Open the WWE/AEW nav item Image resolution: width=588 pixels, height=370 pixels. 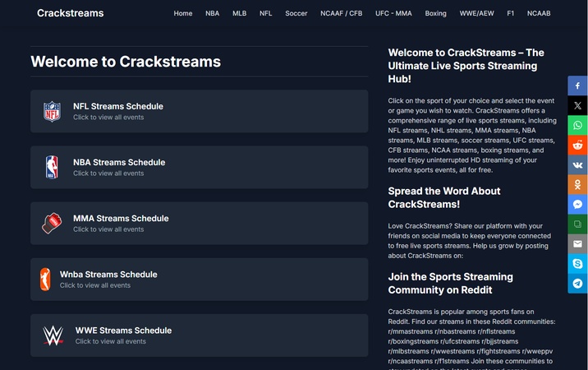point(476,13)
